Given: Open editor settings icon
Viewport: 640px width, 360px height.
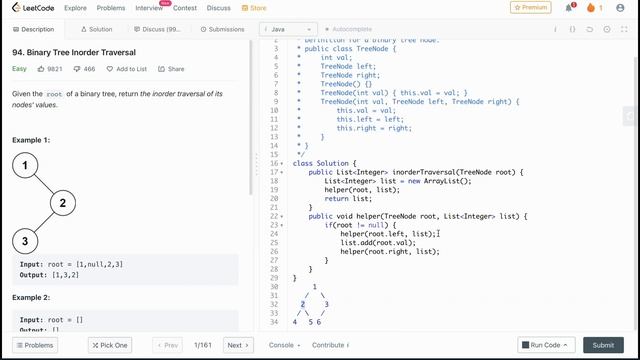Looking at the screenshot, I should 607,29.
